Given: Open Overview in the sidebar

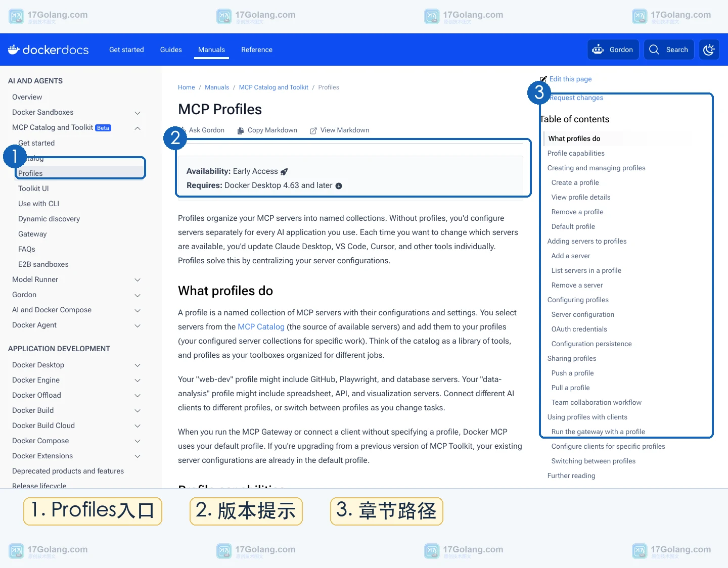Looking at the screenshot, I should [27, 97].
